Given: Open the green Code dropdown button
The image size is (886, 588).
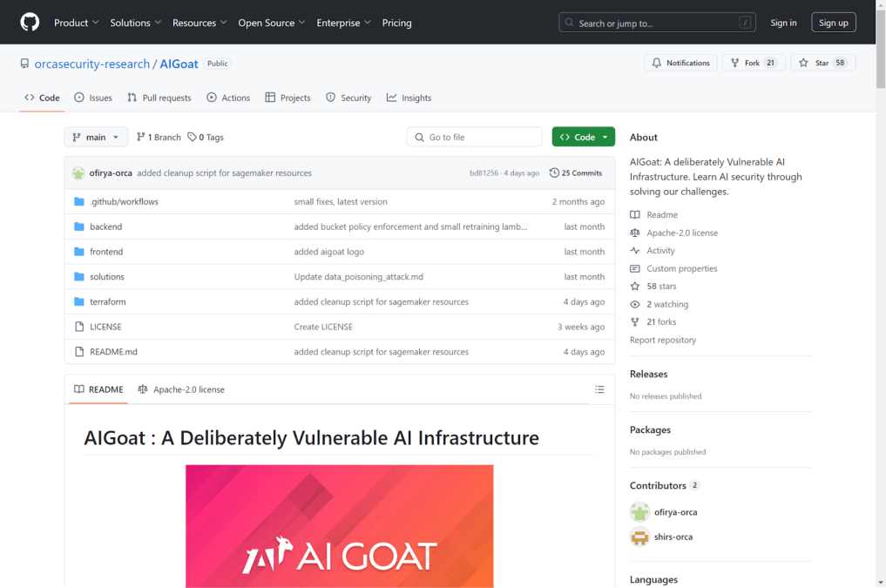Looking at the screenshot, I should pyautogui.click(x=583, y=138).
